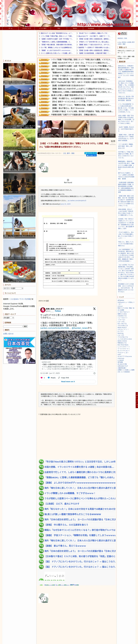Click the 検索 search button
Image resolution: width=138 pixels, height=644 pixels.
coord(25,326)
